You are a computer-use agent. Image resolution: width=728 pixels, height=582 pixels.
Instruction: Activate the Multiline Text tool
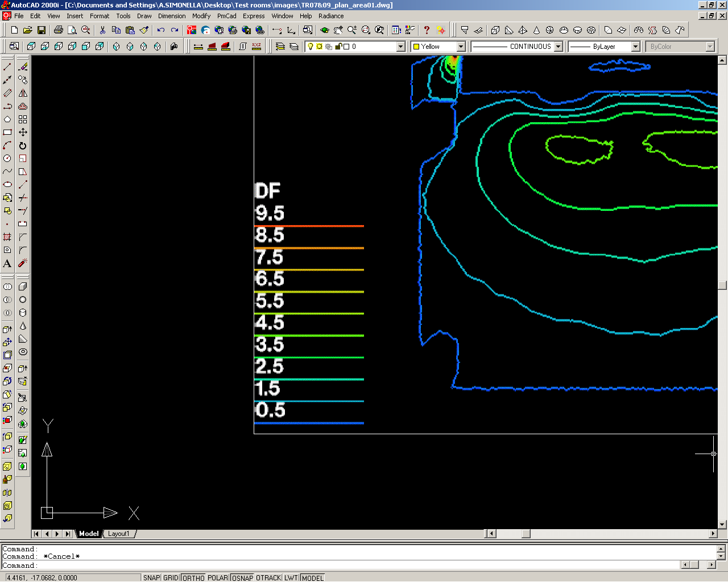[7, 263]
